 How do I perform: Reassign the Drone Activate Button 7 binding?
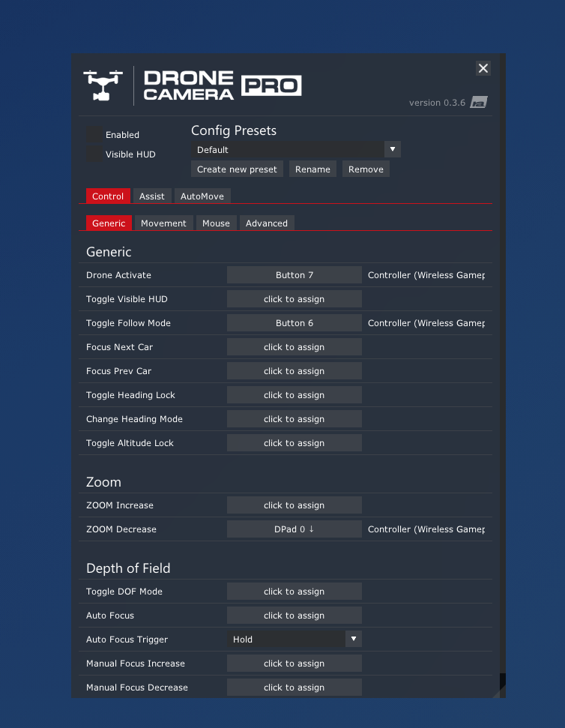point(294,275)
